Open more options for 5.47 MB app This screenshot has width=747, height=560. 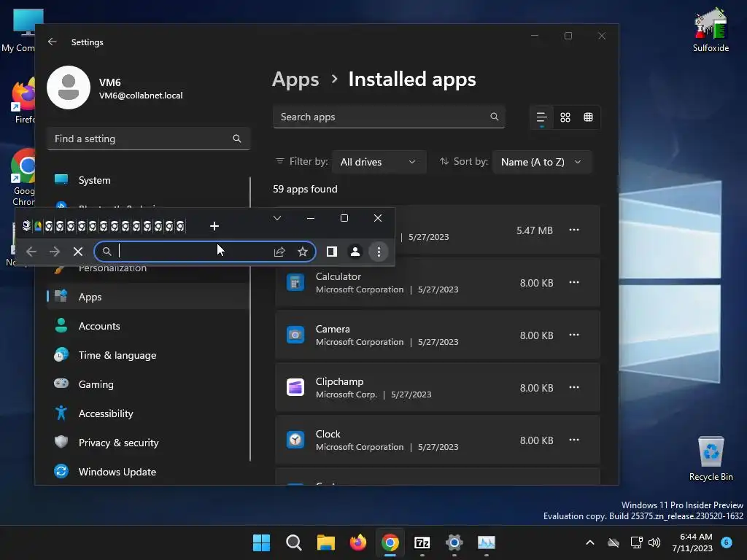574,230
